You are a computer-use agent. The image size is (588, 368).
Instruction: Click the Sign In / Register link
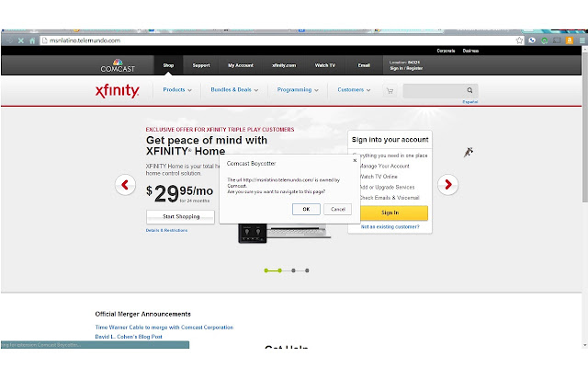(406, 68)
